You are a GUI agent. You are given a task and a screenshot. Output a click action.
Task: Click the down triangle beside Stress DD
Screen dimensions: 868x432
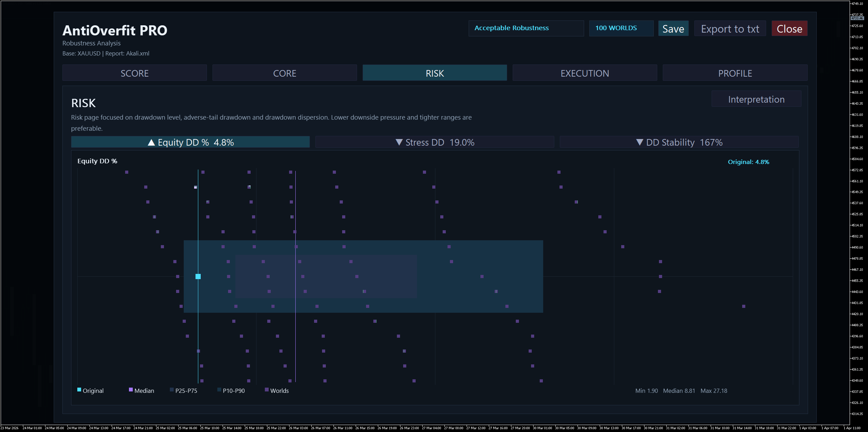399,142
